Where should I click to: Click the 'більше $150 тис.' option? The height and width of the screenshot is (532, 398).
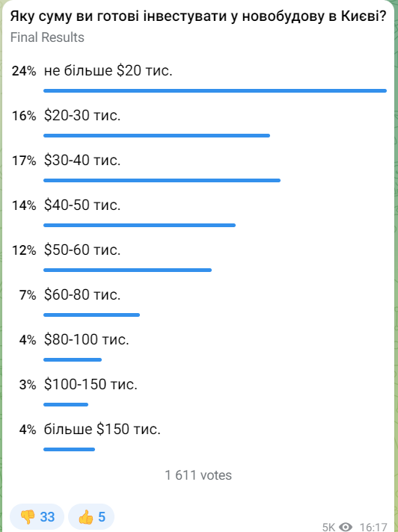click(199, 437)
